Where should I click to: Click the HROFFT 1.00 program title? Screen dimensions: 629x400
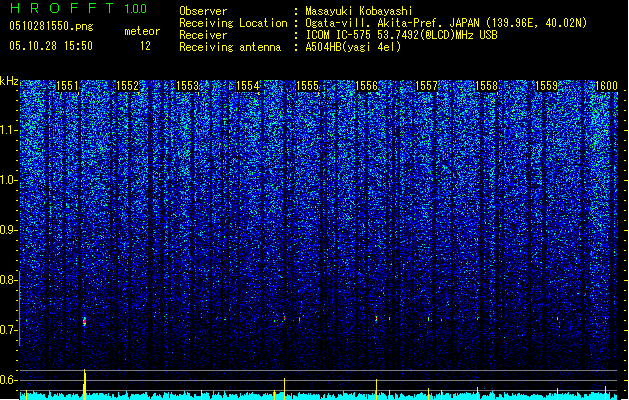[79, 8]
